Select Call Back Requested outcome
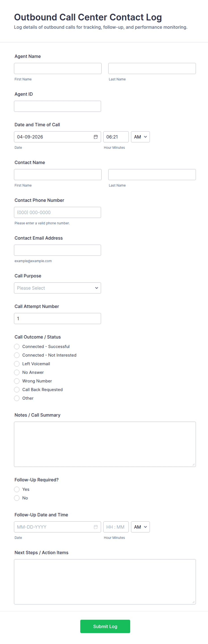Viewport: 208px width, 644px height. (x=17, y=389)
